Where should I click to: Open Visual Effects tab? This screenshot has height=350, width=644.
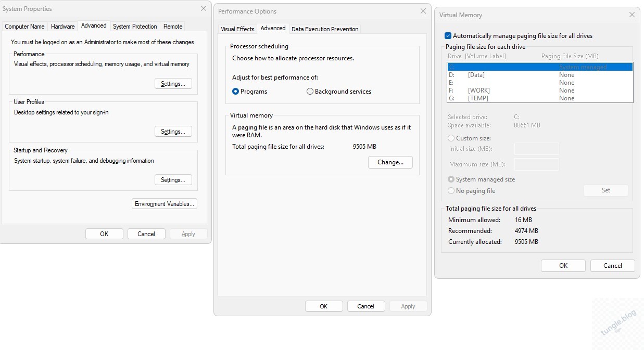coord(237,29)
